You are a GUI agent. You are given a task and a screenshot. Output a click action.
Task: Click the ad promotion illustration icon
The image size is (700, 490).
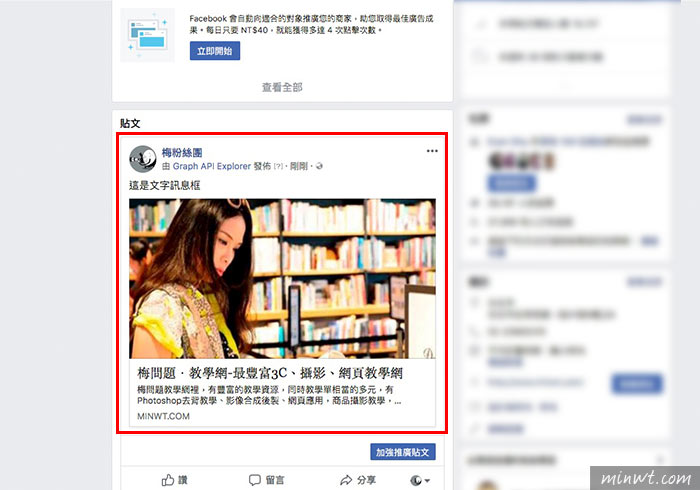(x=147, y=35)
